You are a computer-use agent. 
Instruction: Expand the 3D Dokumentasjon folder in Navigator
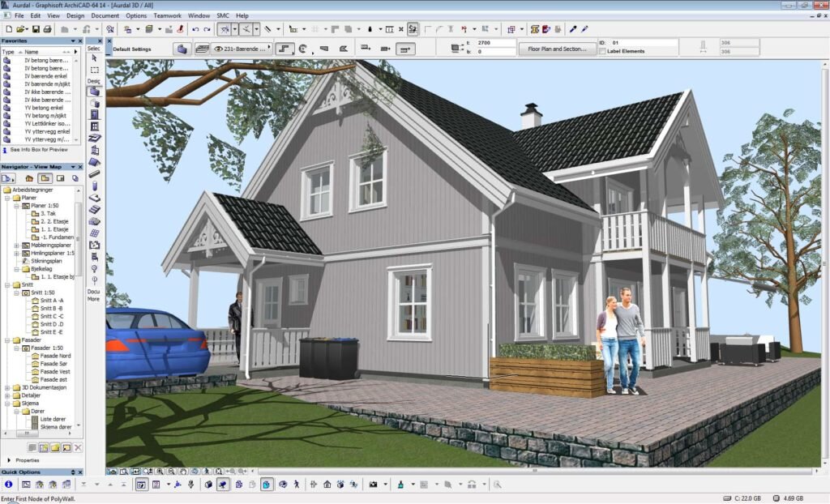[7, 388]
